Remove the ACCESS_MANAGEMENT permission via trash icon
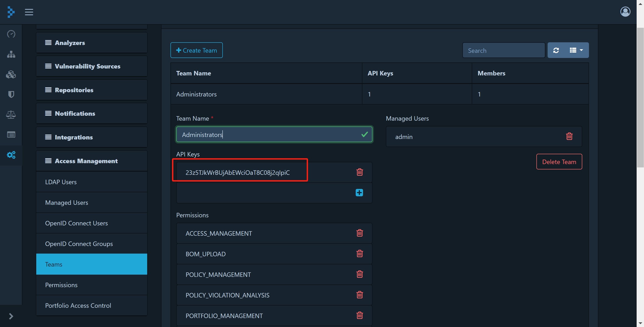The height and width of the screenshot is (327, 644). 359,233
